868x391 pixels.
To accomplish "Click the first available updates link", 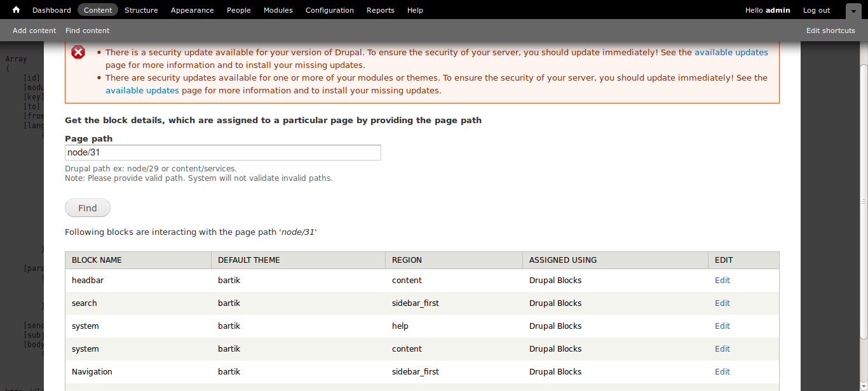I will (731, 52).
